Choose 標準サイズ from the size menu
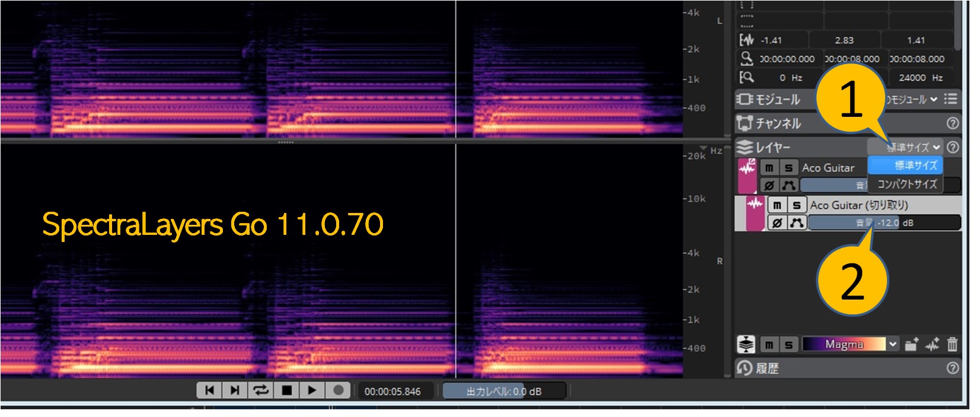The width and height of the screenshot is (980, 417). tap(905, 165)
